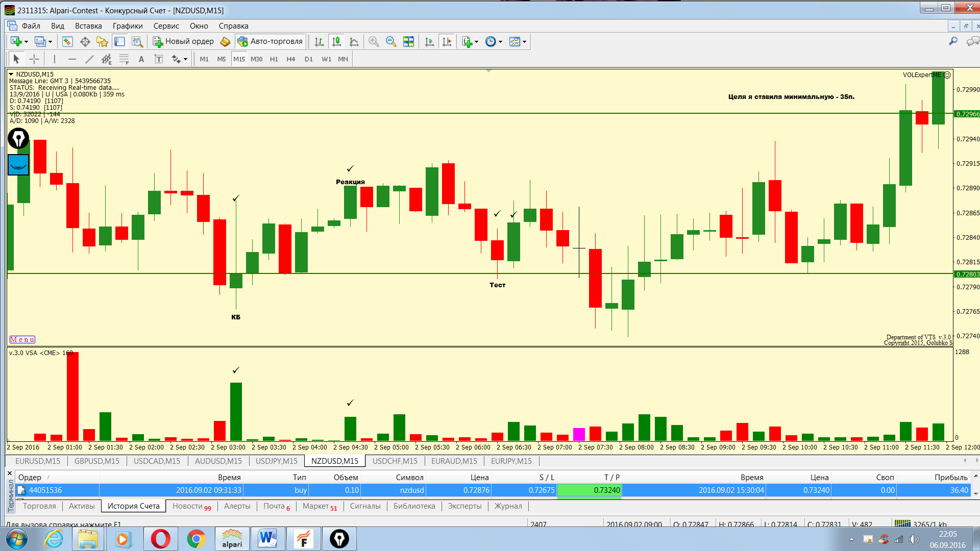Switch to the EURUSD,M15 chart tab

[38, 461]
